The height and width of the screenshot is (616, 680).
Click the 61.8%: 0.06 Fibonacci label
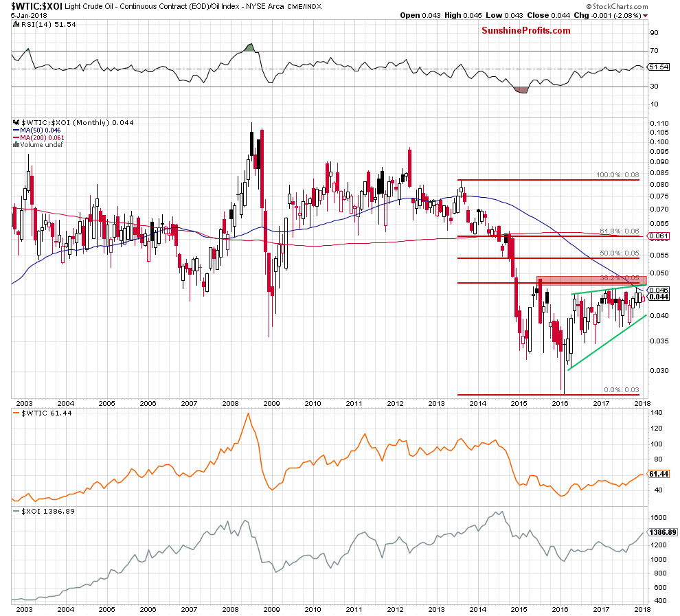point(620,231)
